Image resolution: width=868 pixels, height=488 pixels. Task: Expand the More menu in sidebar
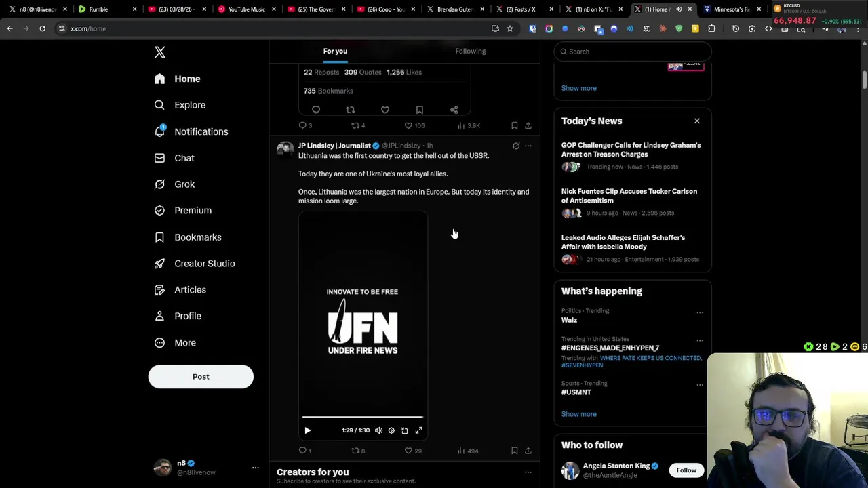175,343
